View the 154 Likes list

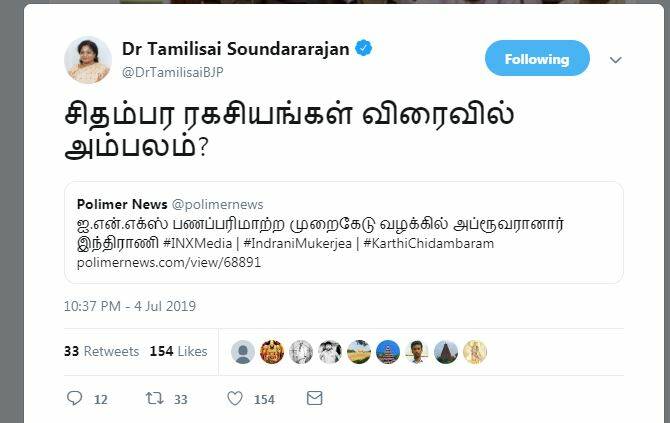[x=179, y=351]
